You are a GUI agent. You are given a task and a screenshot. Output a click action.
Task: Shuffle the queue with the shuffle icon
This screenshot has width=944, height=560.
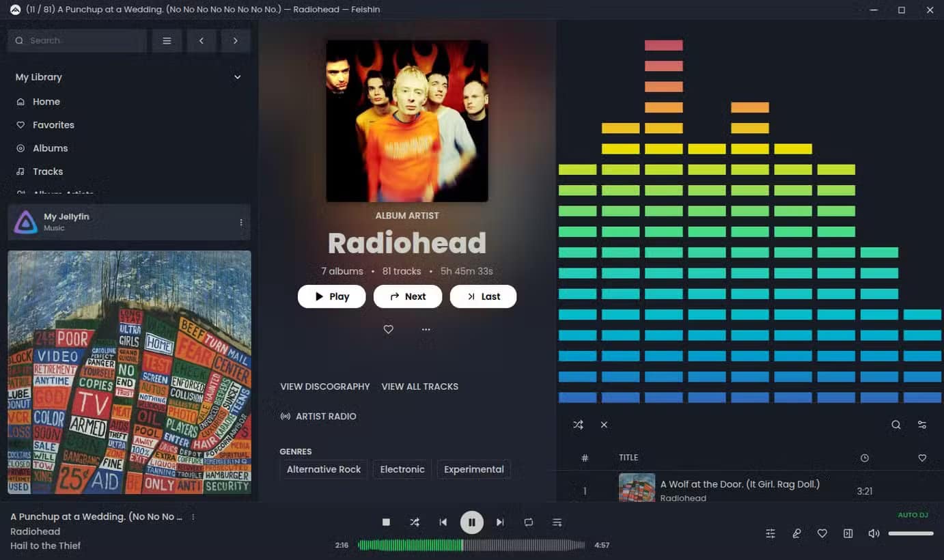point(578,424)
